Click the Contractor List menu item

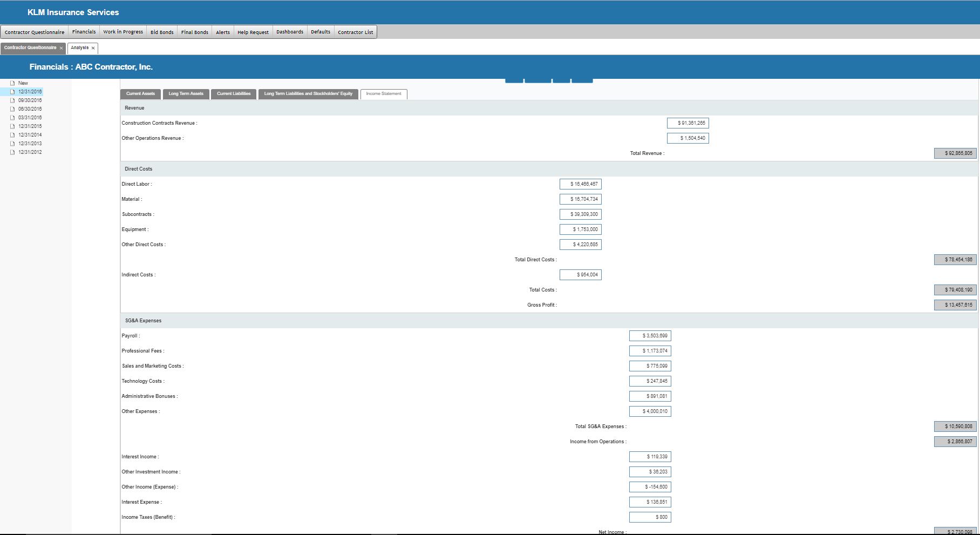click(355, 32)
